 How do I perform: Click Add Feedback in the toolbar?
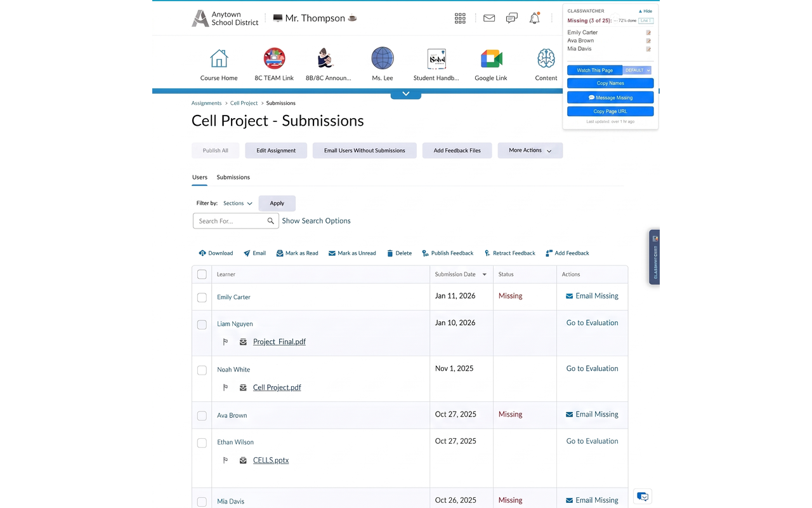pos(567,253)
